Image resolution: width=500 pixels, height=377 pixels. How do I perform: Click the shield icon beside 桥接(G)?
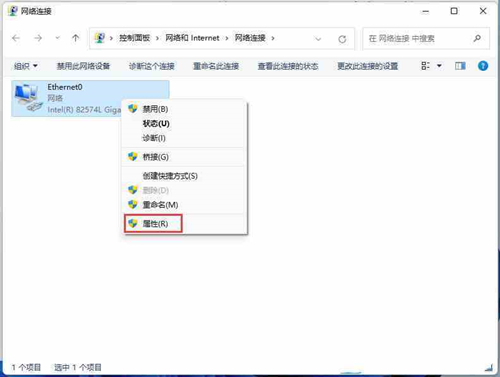[x=133, y=156]
